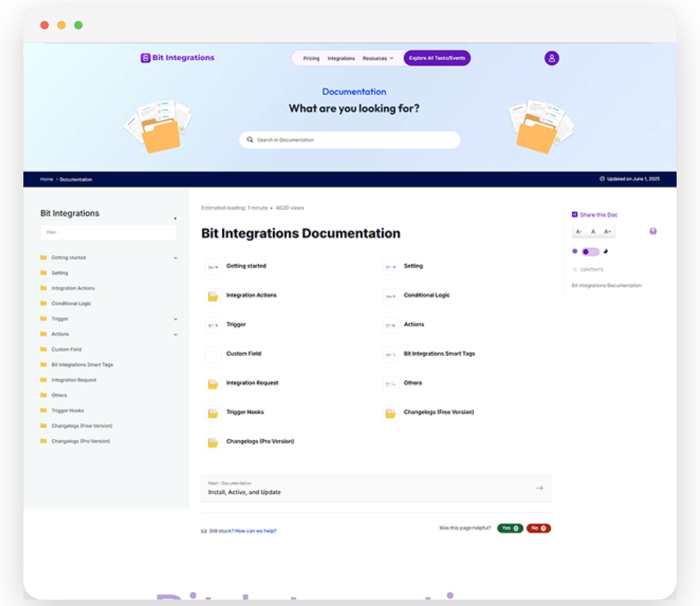The width and height of the screenshot is (700, 606).
Task: Click the Changelogs (Pro Version) card folder icon
Action: tap(213, 442)
